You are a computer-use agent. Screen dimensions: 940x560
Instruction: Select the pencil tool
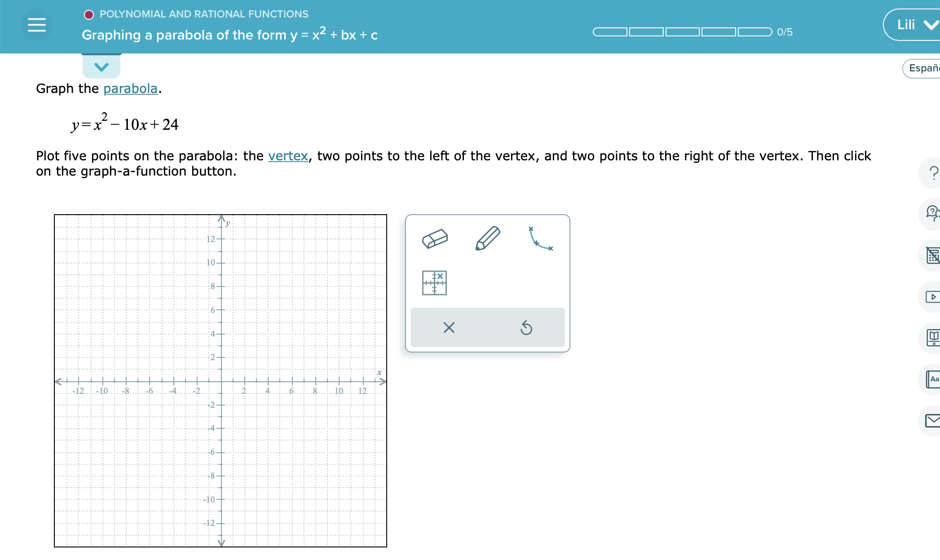(487, 238)
